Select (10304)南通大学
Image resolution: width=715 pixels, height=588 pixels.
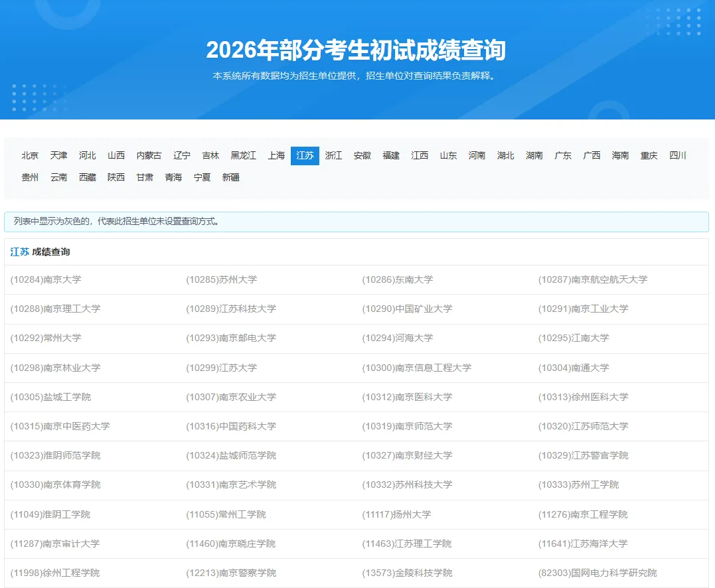point(574,368)
